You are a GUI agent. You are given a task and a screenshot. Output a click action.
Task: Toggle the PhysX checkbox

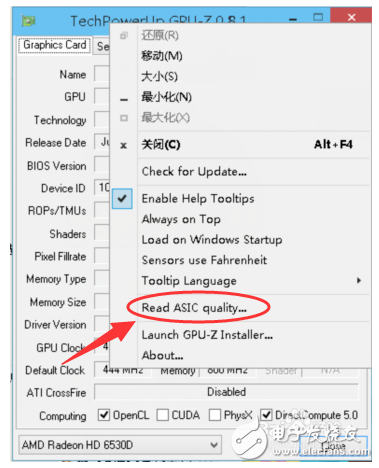point(215,415)
